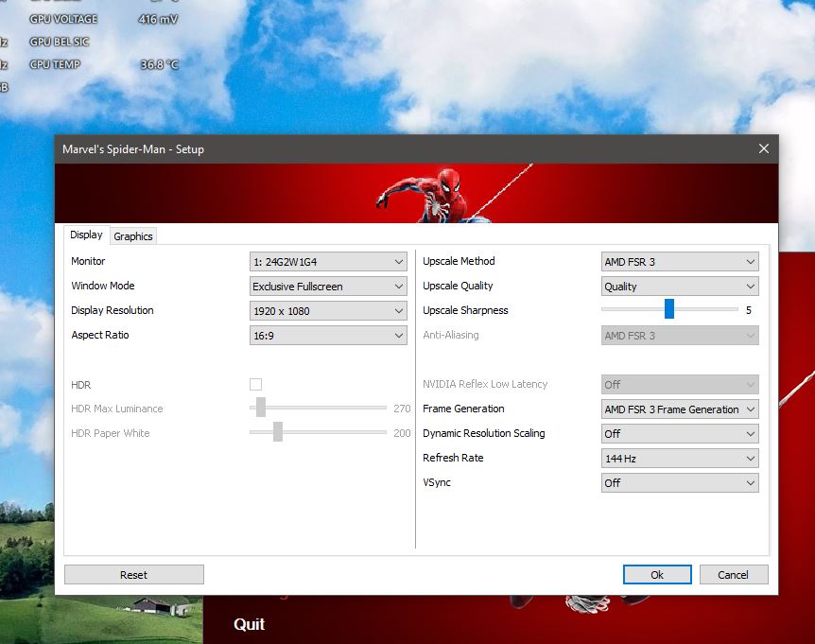Switch to the Graphics tab

tap(133, 236)
